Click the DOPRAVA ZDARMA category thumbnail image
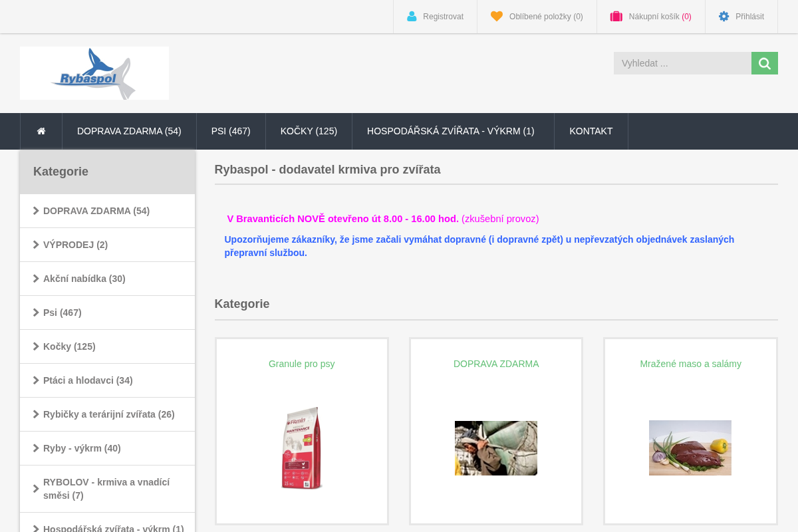The height and width of the screenshot is (532, 798). coord(496,448)
